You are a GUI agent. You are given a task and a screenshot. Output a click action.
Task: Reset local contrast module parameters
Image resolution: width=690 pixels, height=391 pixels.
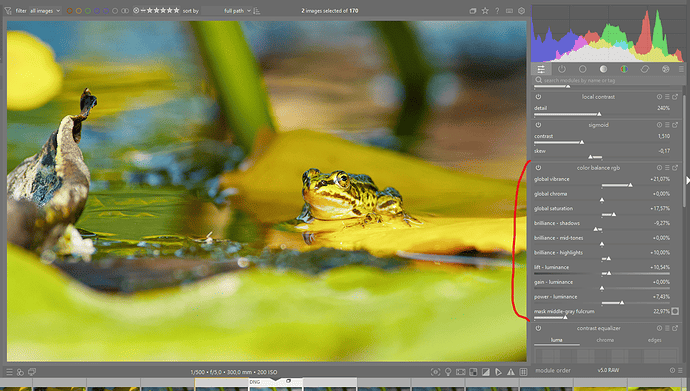[659, 97]
